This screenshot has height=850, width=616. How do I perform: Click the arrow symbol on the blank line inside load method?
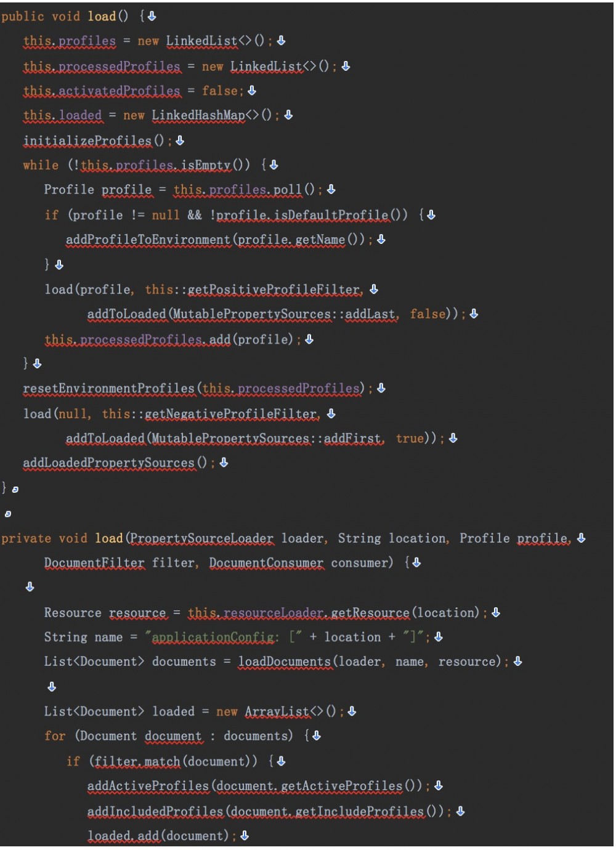pyautogui.click(x=30, y=587)
